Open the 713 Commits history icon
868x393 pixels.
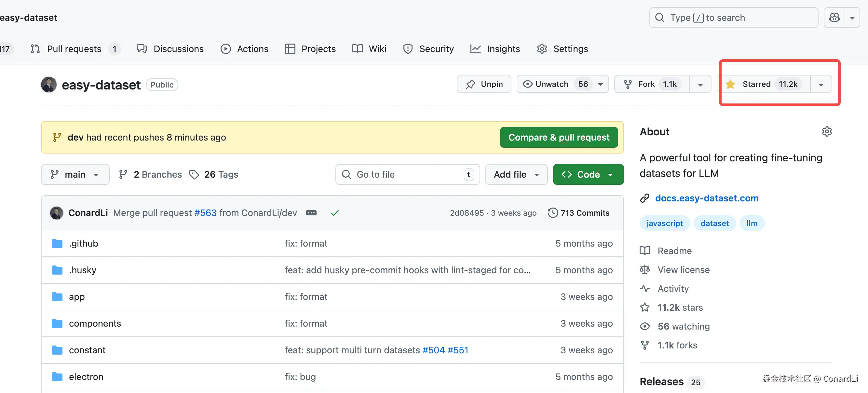coord(552,213)
